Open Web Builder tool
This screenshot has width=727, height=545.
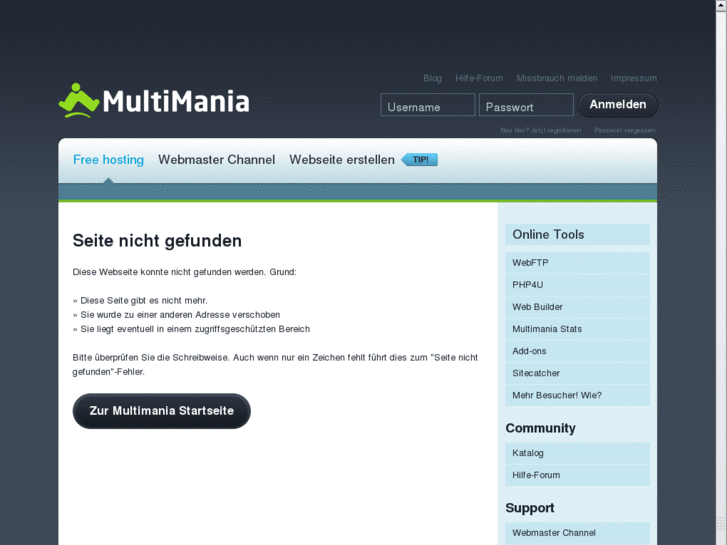(x=577, y=307)
